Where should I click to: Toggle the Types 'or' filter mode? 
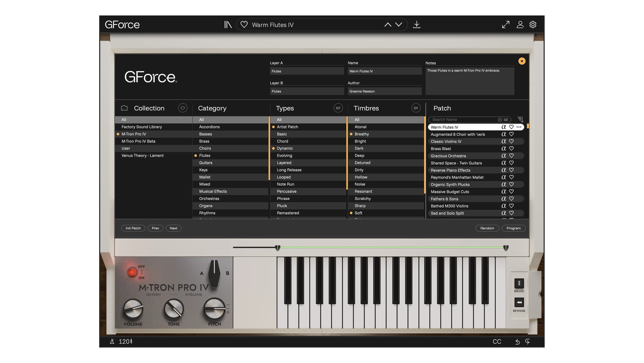pyautogui.click(x=338, y=108)
